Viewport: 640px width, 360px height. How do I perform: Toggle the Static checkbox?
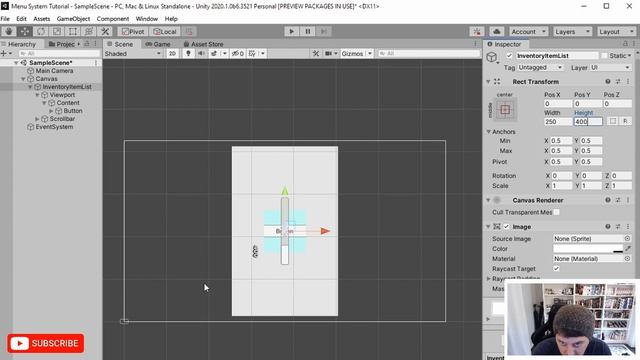coord(604,56)
